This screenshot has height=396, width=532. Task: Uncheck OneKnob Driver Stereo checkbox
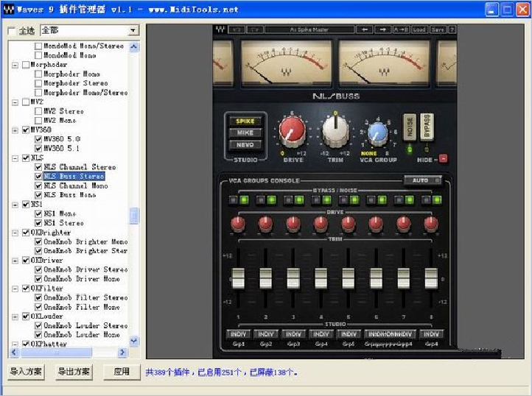(38, 269)
